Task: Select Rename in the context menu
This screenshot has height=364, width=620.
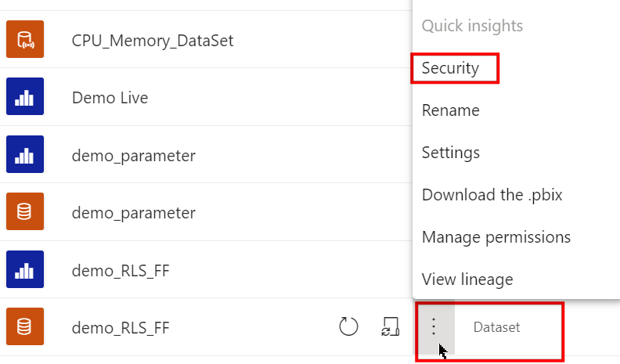Action: (450, 110)
